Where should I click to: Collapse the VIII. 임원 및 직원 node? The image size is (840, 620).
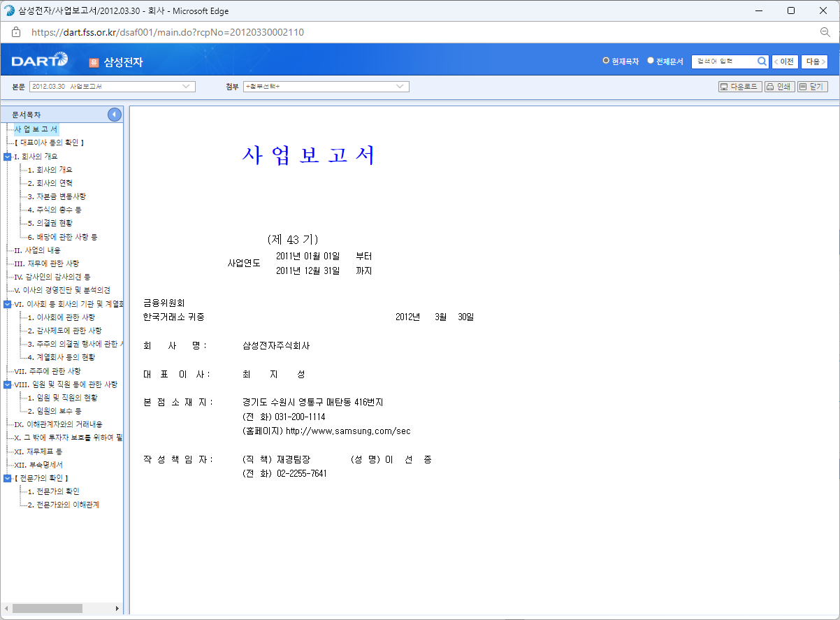7,384
